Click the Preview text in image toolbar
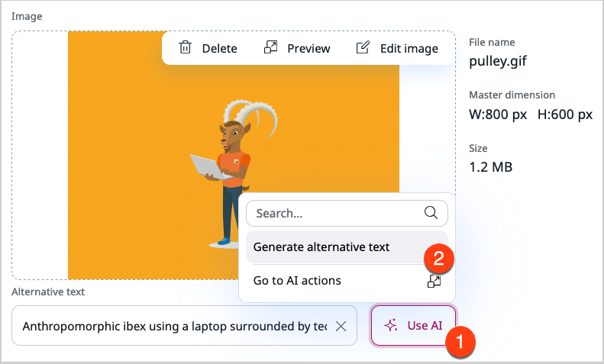 tap(308, 48)
